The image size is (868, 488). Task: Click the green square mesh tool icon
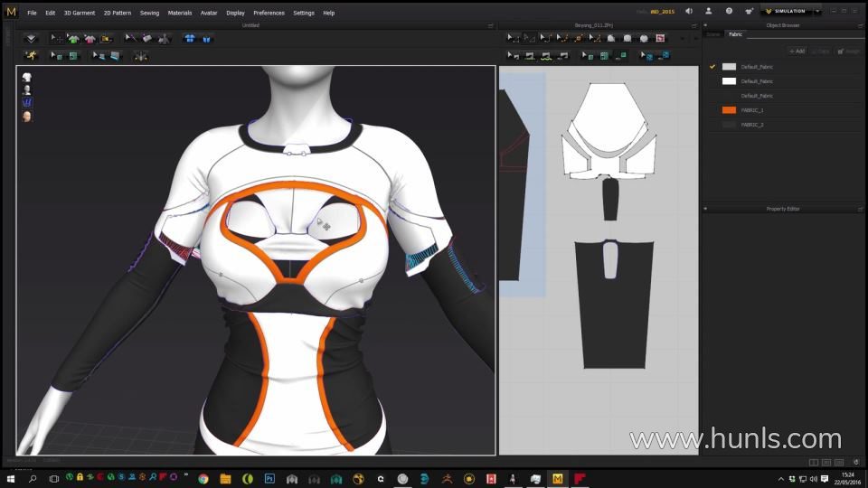pyautogui.click(x=73, y=56)
